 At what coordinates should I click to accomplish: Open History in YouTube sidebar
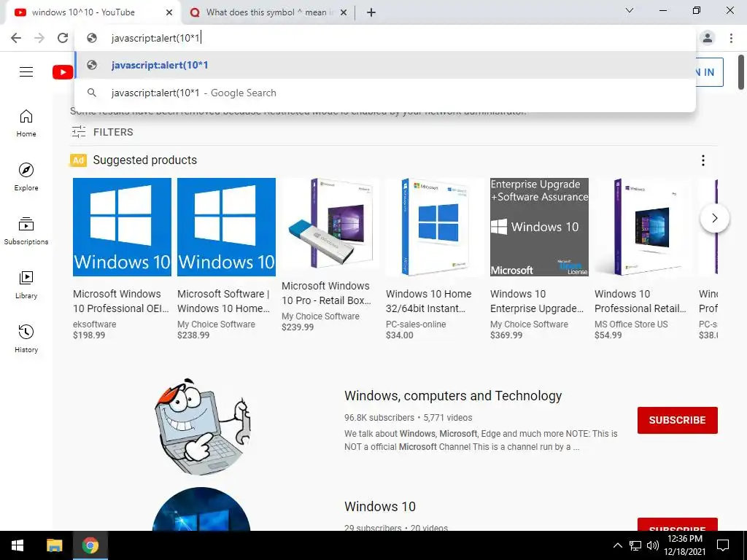click(x=26, y=338)
